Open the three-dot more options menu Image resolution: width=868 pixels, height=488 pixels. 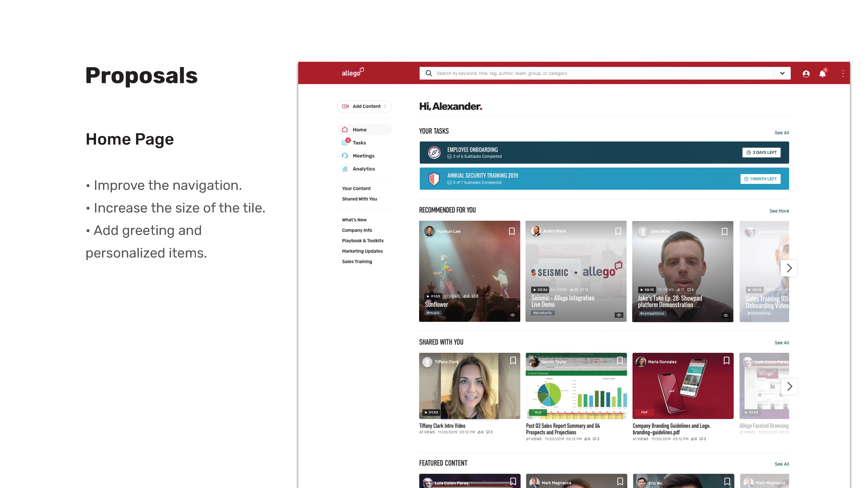tap(843, 73)
